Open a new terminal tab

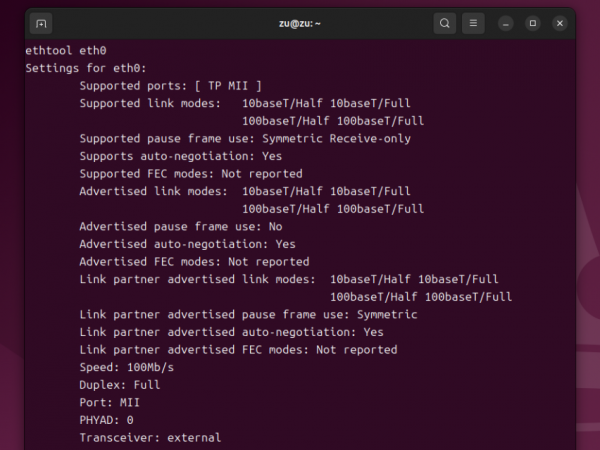pos(41,23)
